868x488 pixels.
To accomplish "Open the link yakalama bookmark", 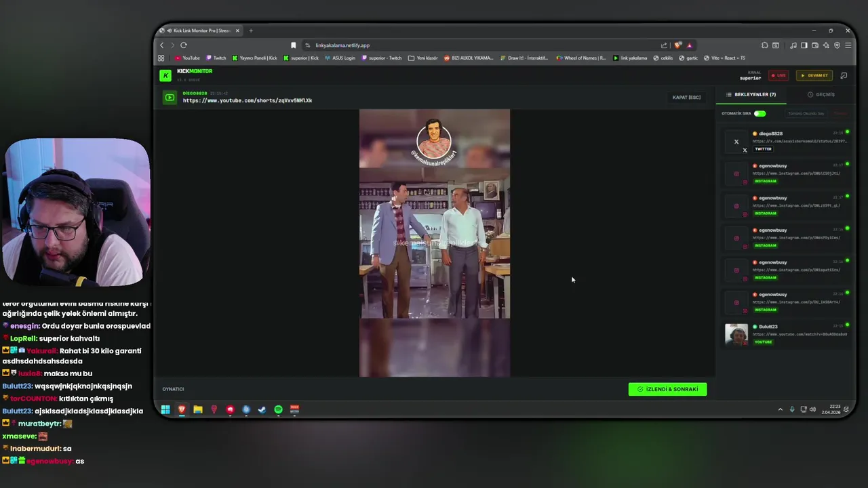I will click(x=630, y=58).
